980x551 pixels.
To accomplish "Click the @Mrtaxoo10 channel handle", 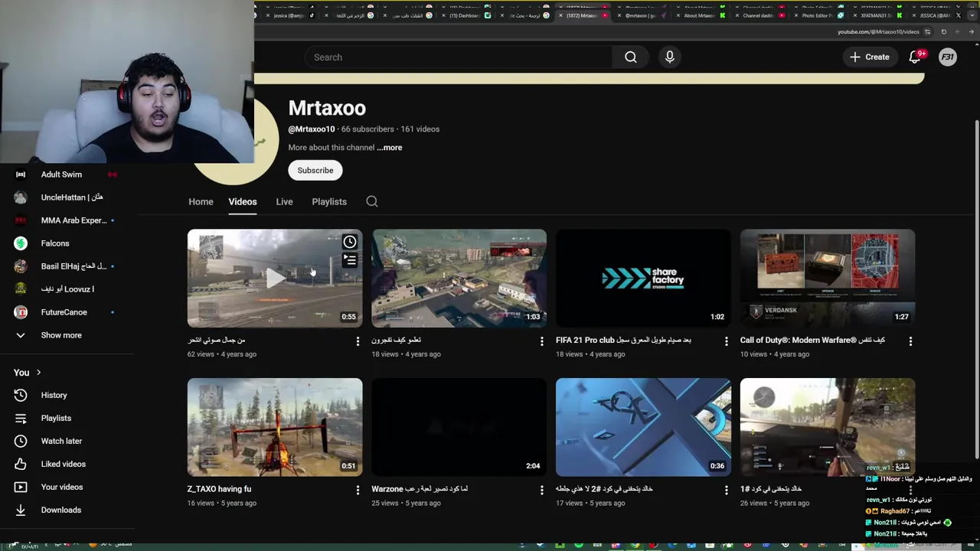I will [x=312, y=129].
